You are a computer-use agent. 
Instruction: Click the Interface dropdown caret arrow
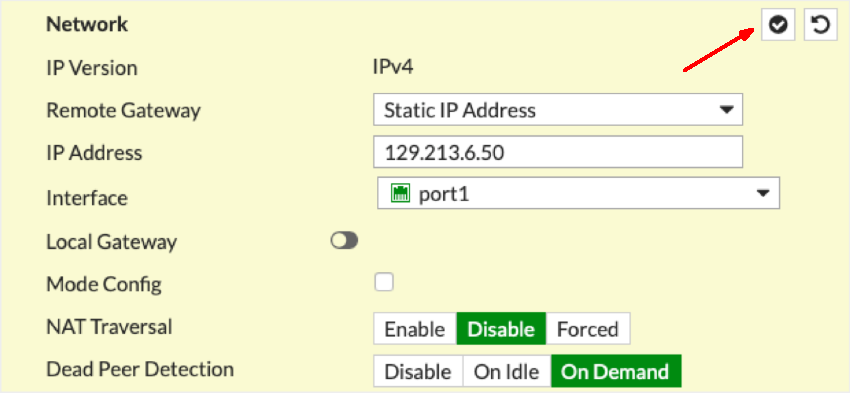click(763, 193)
